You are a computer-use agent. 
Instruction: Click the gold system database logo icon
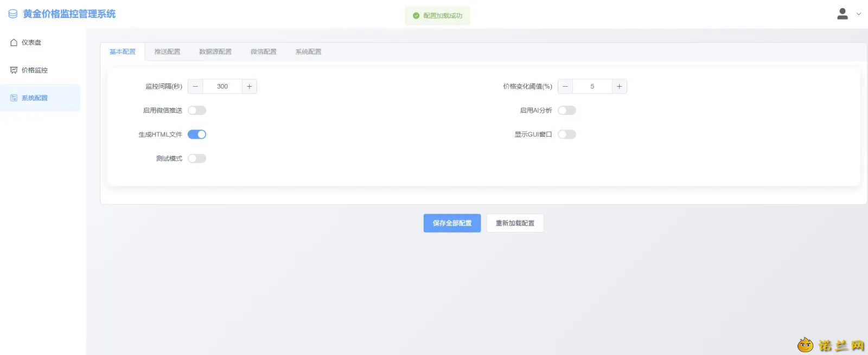[x=13, y=14]
